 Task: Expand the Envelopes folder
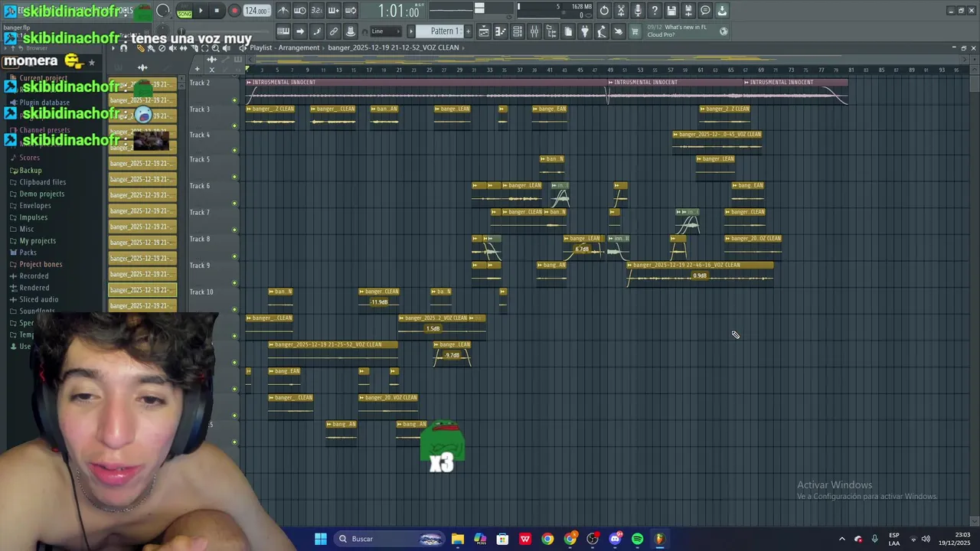[35, 206]
